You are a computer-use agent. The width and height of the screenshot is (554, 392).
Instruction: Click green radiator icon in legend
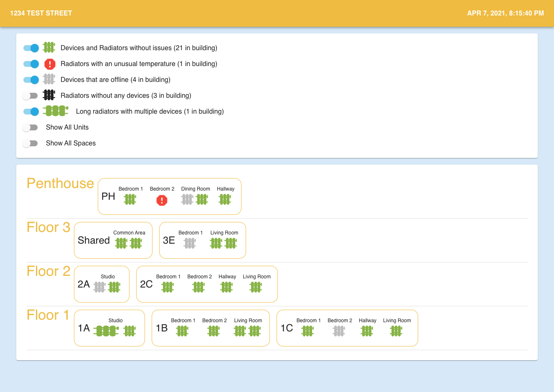click(x=49, y=47)
